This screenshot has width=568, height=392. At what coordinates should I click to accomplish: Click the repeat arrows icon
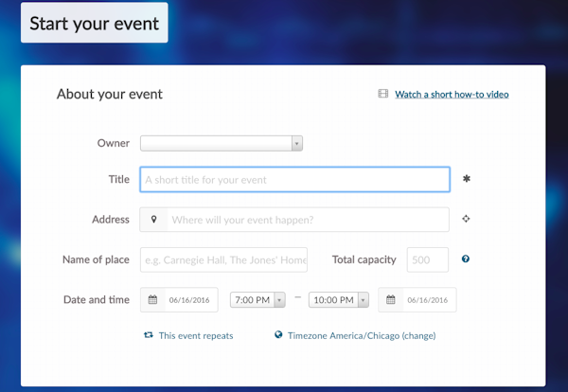[x=149, y=335]
